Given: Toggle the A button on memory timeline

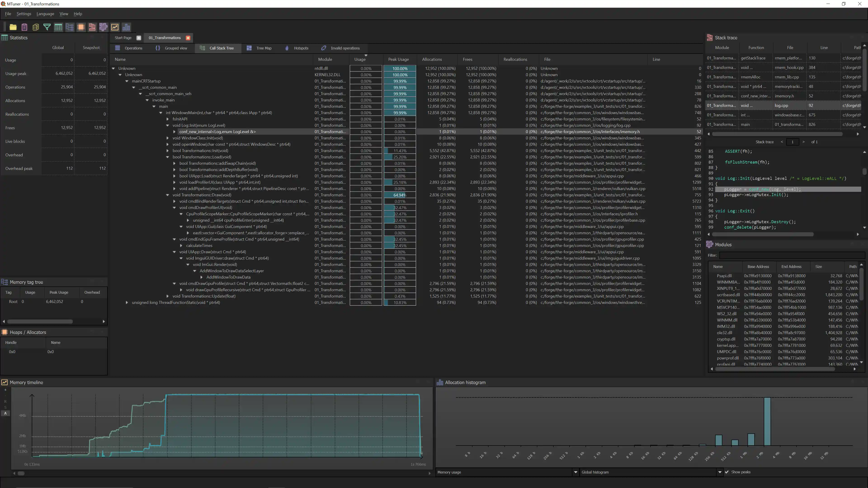Looking at the screenshot, I should click(5, 413).
